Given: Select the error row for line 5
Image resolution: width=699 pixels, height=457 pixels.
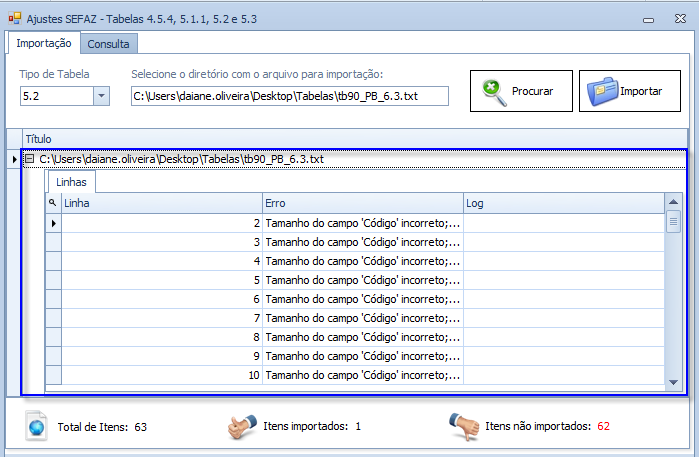Looking at the screenshot, I should coord(360,280).
